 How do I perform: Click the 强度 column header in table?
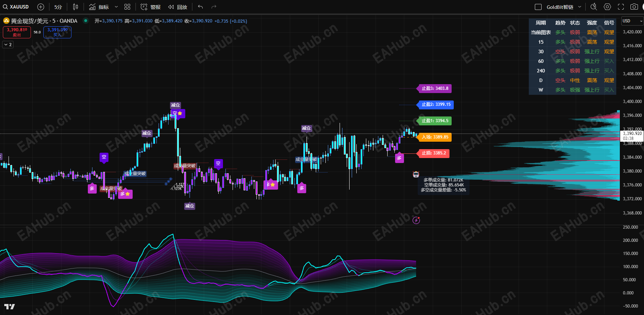(x=592, y=23)
